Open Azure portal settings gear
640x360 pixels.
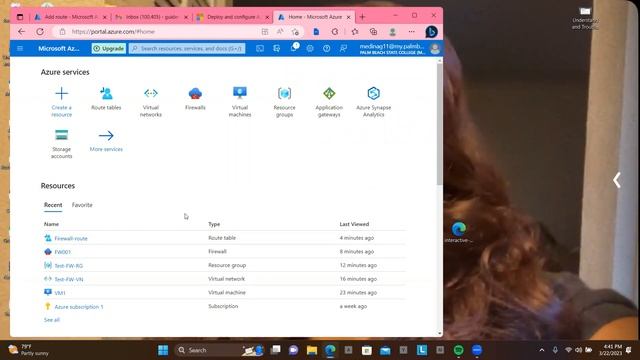(x=310, y=49)
